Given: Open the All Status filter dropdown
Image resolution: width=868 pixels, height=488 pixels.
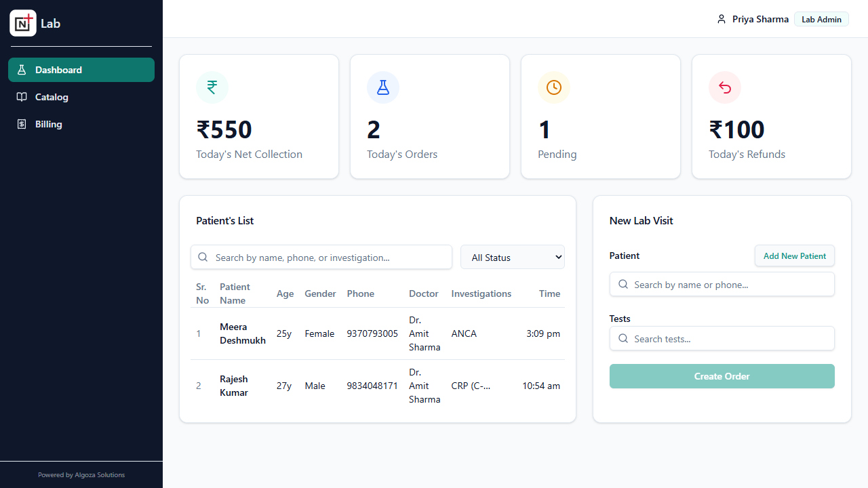Looking at the screenshot, I should tap(512, 257).
